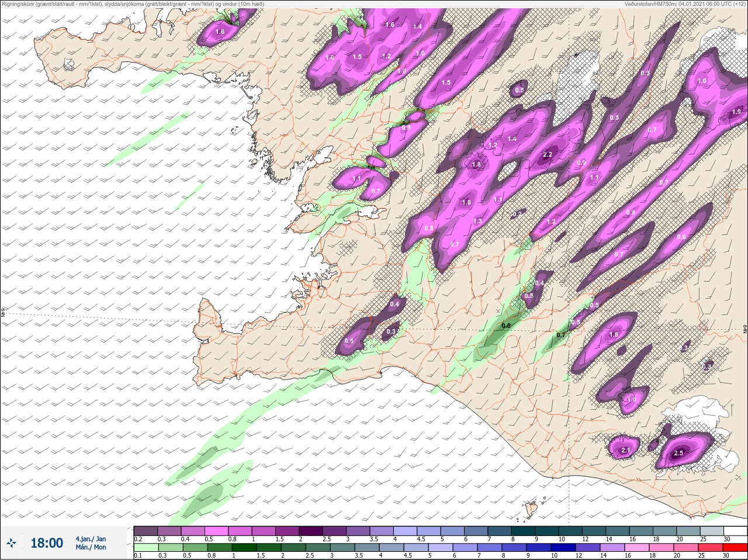Click the 'Mán./ Mon' weekday text
Screen dimensions: 748x560
click(91, 547)
